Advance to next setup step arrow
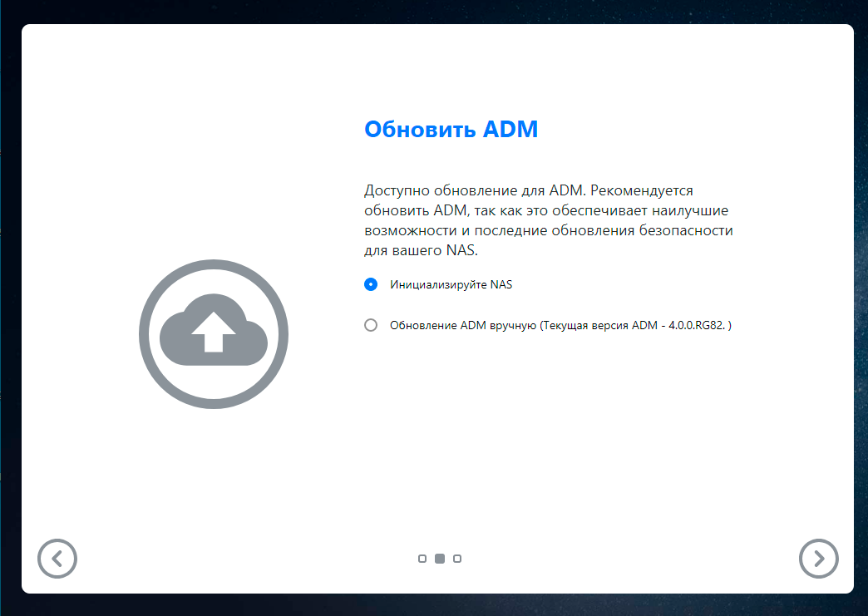 pos(819,559)
